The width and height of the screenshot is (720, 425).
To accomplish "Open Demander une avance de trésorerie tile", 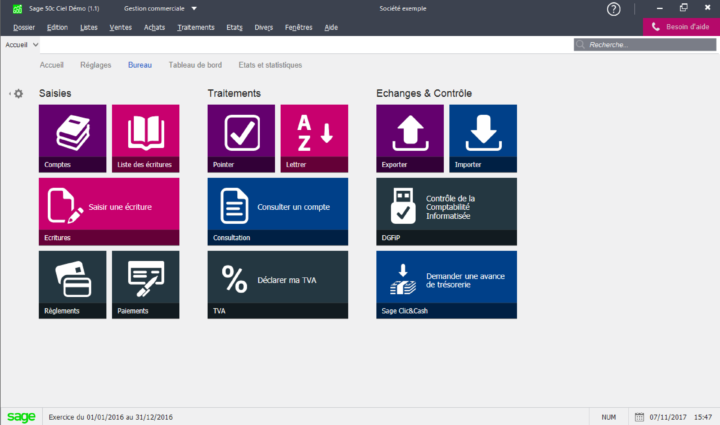I will click(x=446, y=285).
